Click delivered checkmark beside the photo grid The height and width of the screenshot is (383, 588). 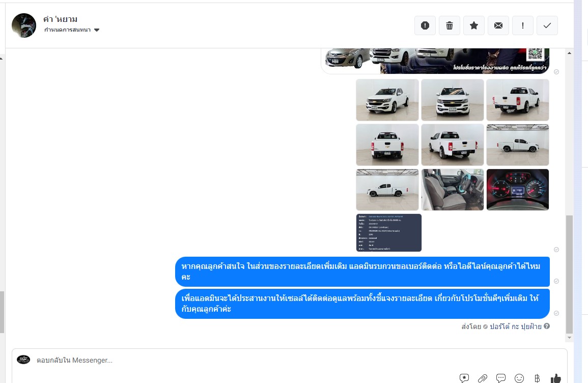[x=556, y=250]
